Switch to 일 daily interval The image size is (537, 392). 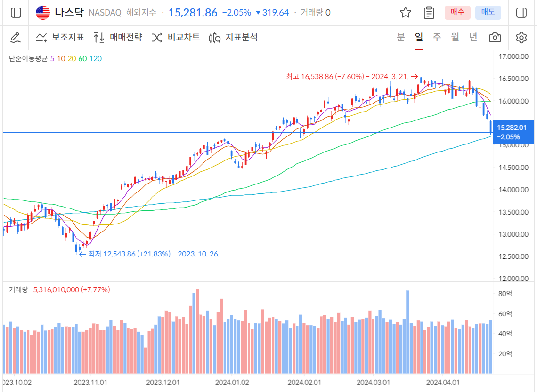click(x=419, y=37)
